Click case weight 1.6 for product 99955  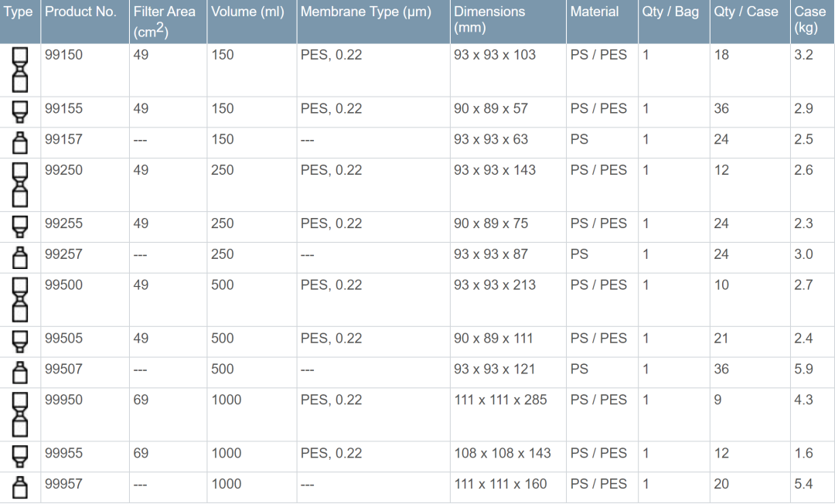click(803, 454)
